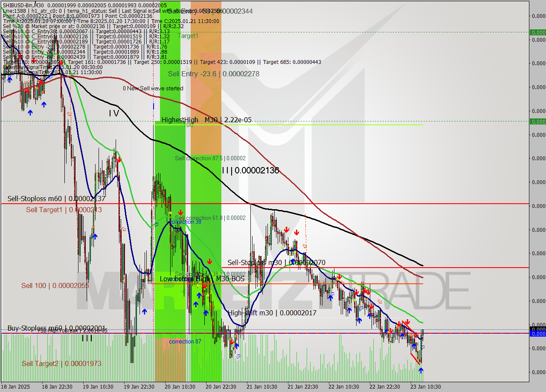The width and height of the screenshot is (546, 392).
Task: Select the short red trendline on latest candles
Action: (415, 360)
